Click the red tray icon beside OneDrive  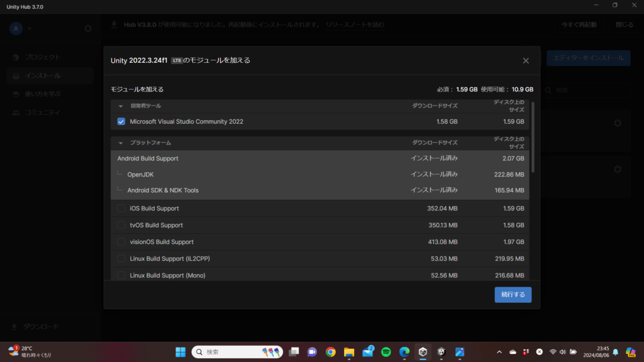click(x=526, y=352)
